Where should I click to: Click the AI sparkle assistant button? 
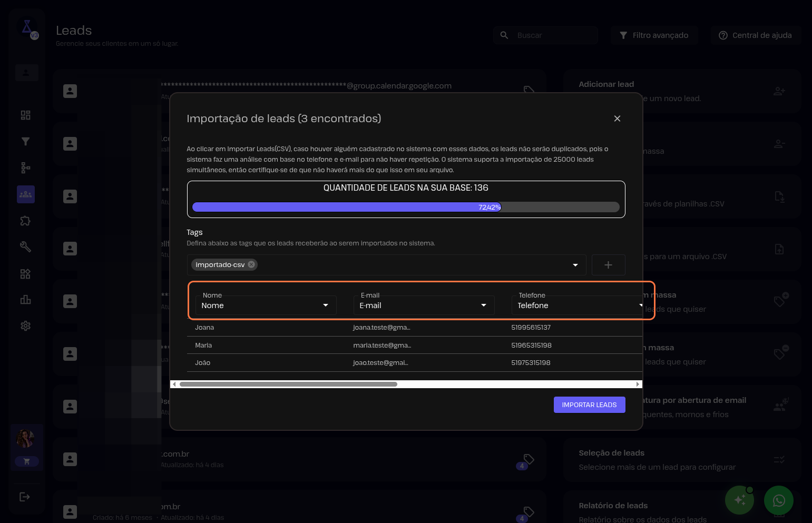pyautogui.click(x=739, y=500)
